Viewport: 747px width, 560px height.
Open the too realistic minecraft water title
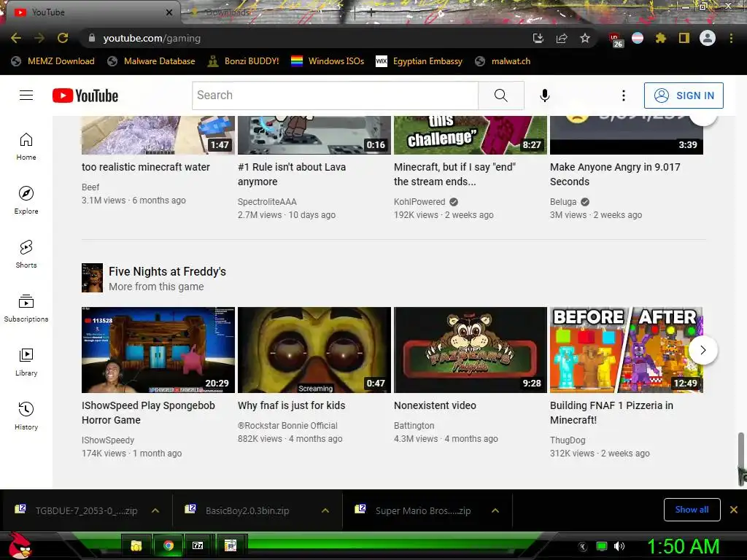pyautogui.click(x=146, y=167)
